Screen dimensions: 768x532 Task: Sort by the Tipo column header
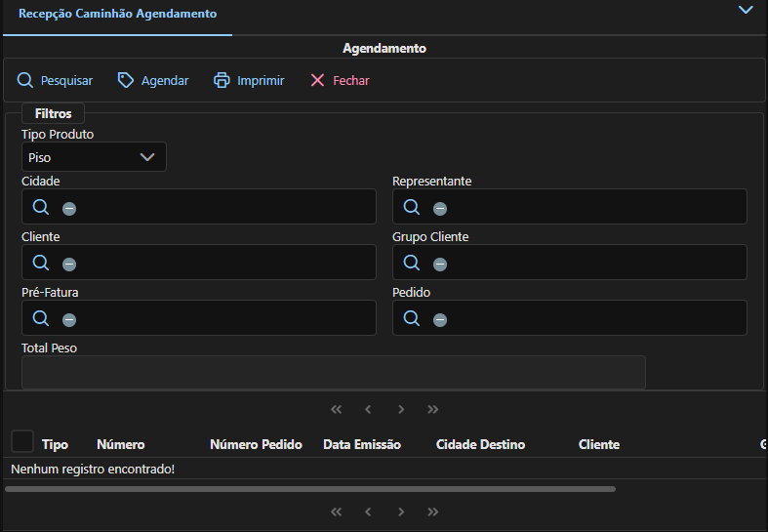55,444
